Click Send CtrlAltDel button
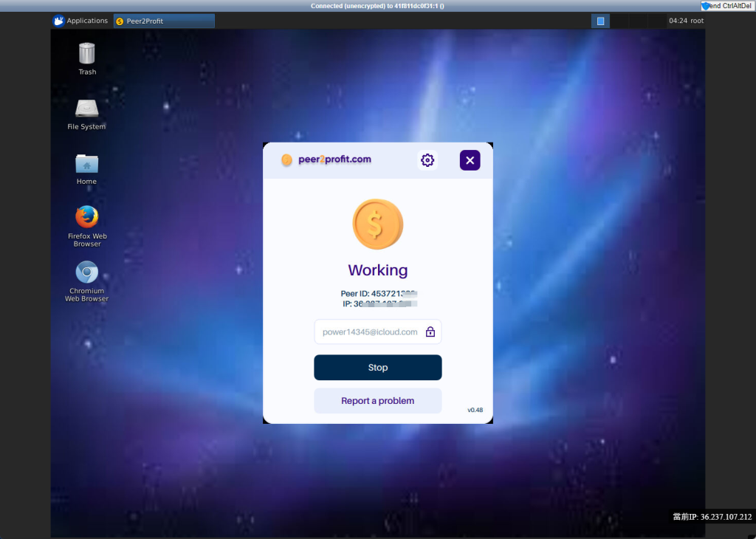This screenshot has width=756, height=539. [x=728, y=6]
